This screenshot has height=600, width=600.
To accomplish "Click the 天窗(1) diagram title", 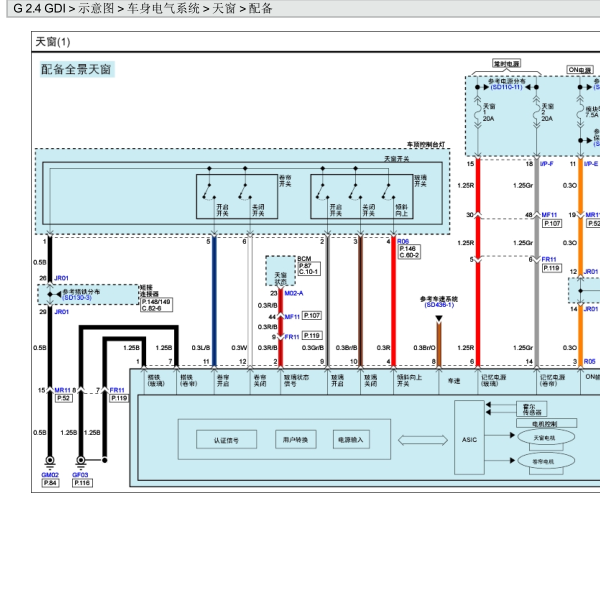I will [x=53, y=41].
